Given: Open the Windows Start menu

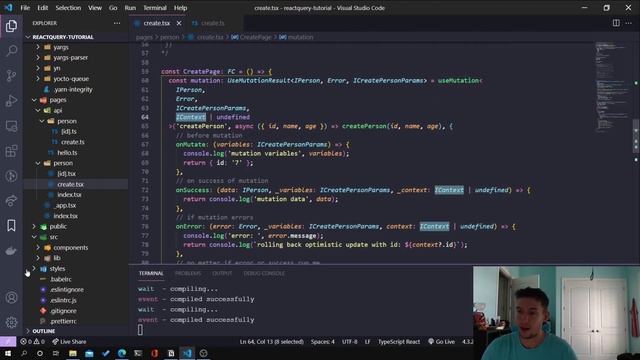Looking at the screenshot, I should 8,353.
